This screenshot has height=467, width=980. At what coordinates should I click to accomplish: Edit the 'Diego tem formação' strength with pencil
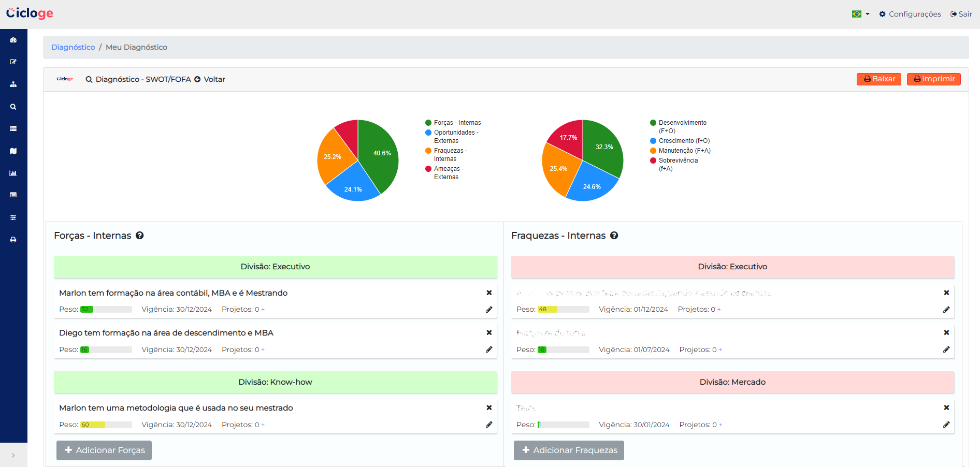(488, 349)
